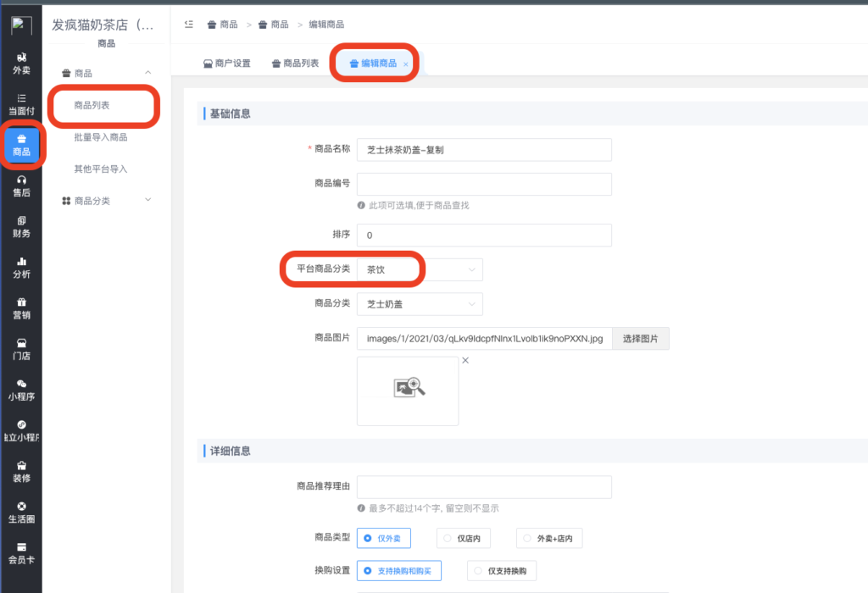Open the 外卖 section in the sidebar
Image resolution: width=868 pixels, height=593 pixels.
(x=21, y=59)
